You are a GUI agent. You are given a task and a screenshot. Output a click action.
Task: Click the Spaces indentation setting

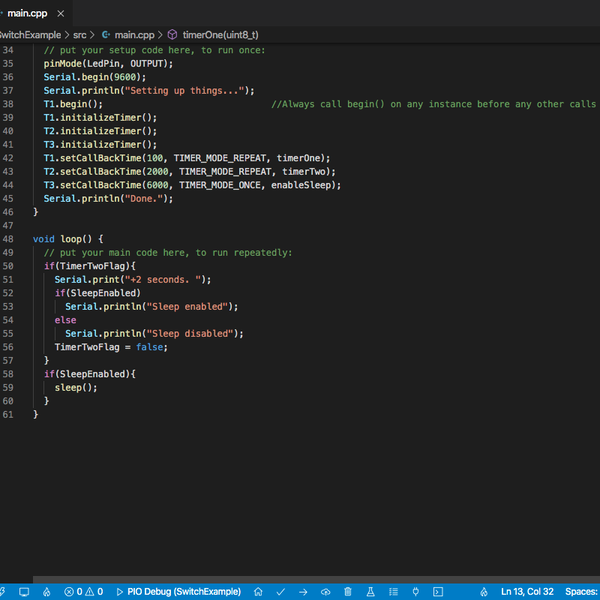pyautogui.click(x=582, y=592)
